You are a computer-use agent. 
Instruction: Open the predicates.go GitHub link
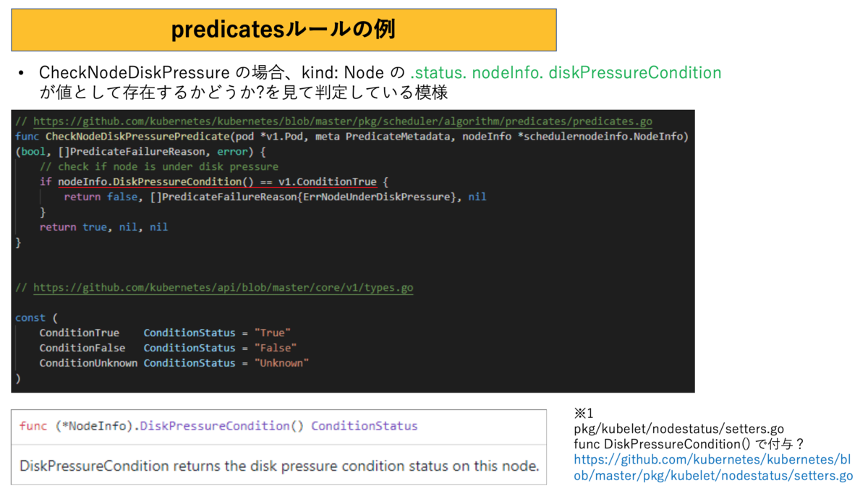coord(343,121)
